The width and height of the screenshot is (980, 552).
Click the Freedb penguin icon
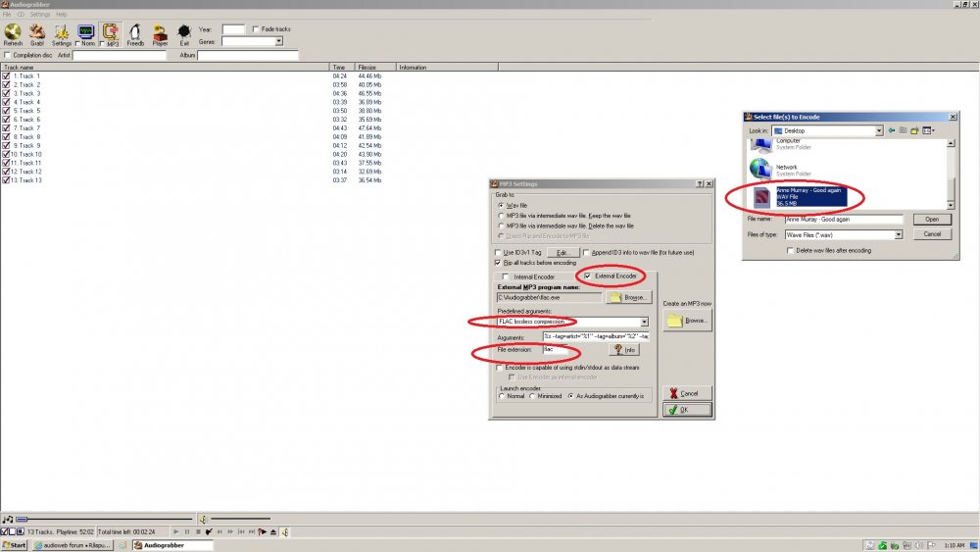click(x=135, y=34)
